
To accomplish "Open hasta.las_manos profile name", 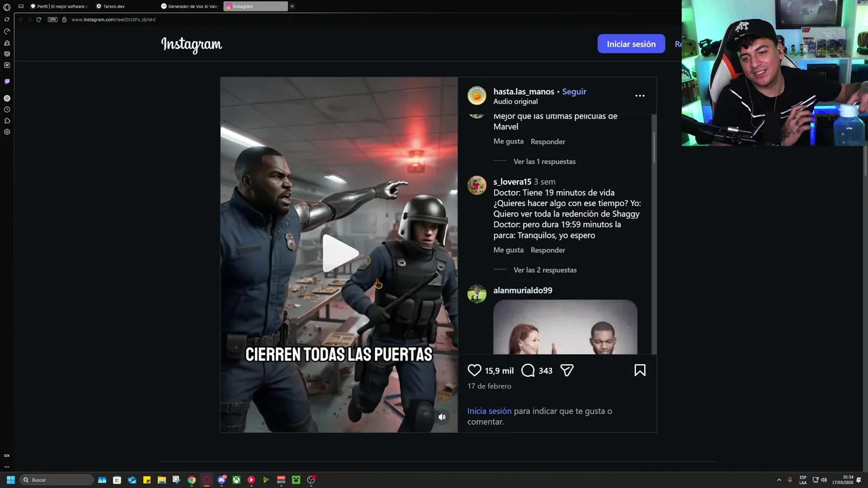I will click(x=524, y=91).
